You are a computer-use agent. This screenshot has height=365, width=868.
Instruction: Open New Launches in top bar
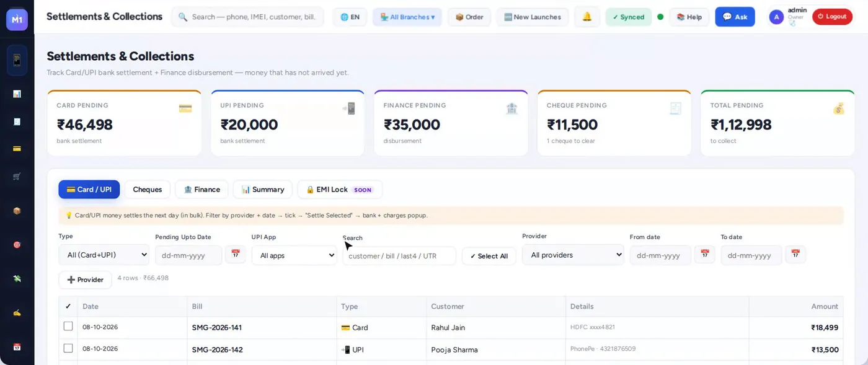click(x=533, y=17)
